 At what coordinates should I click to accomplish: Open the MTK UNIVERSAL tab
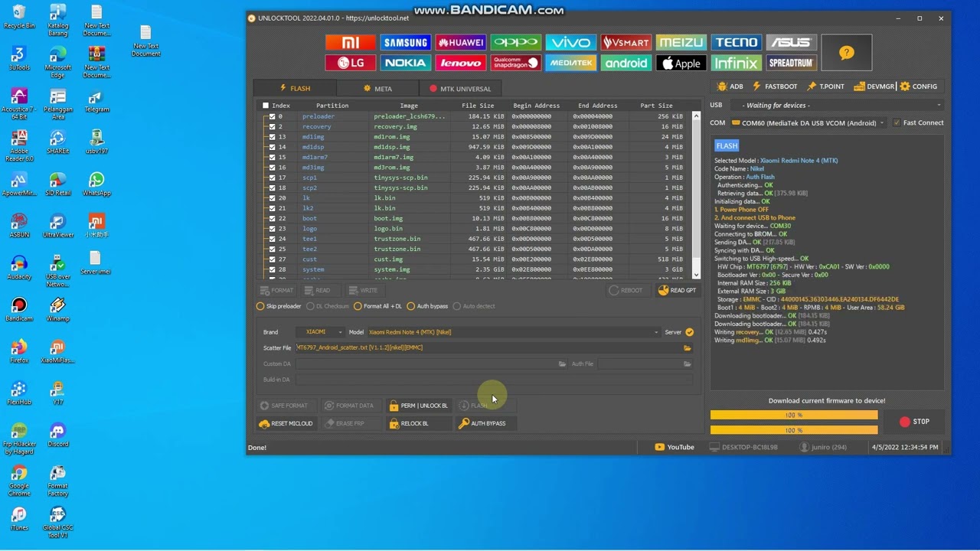point(460,89)
